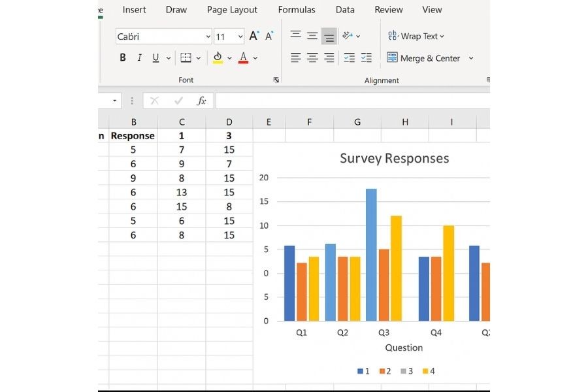Open the Borders tool
Screen dimensions: 588x392
click(186, 57)
